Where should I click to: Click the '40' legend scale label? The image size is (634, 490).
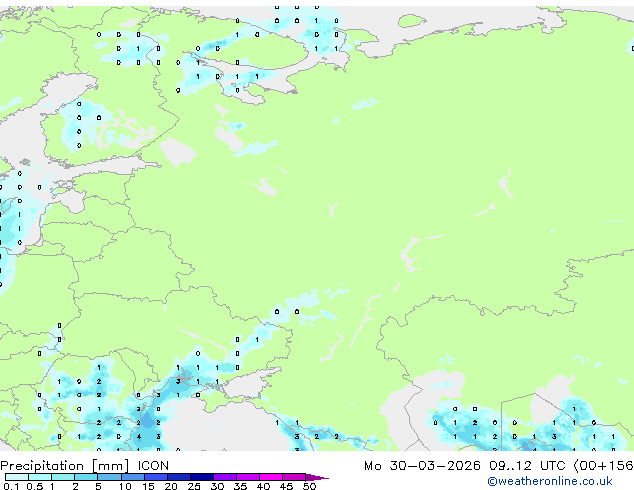click(x=263, y=486)
